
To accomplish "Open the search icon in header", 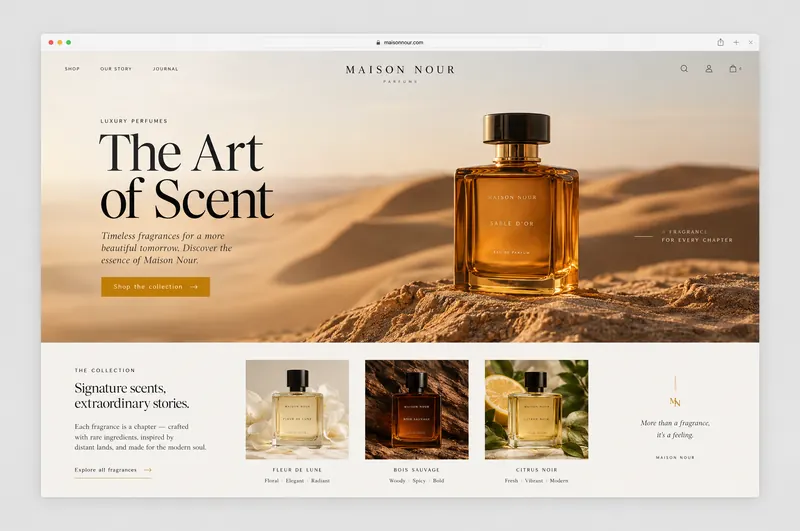I will (x=684, y=68).
